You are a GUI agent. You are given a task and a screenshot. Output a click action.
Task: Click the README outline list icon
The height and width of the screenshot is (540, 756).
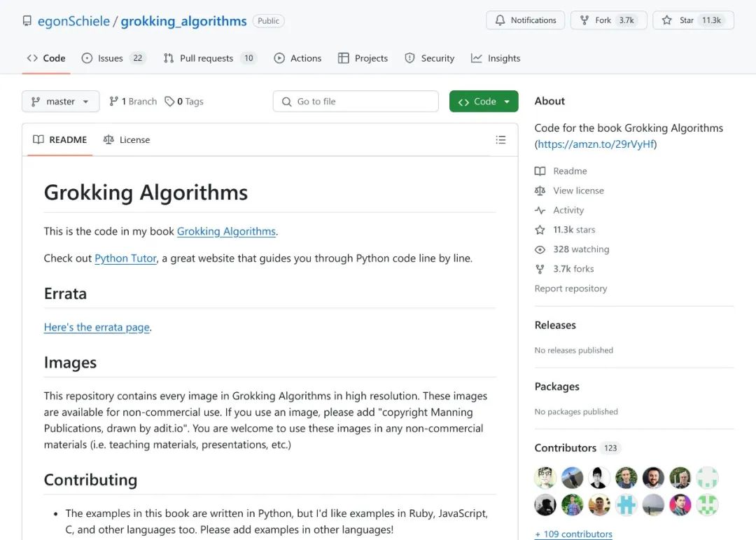pos(500,140)
